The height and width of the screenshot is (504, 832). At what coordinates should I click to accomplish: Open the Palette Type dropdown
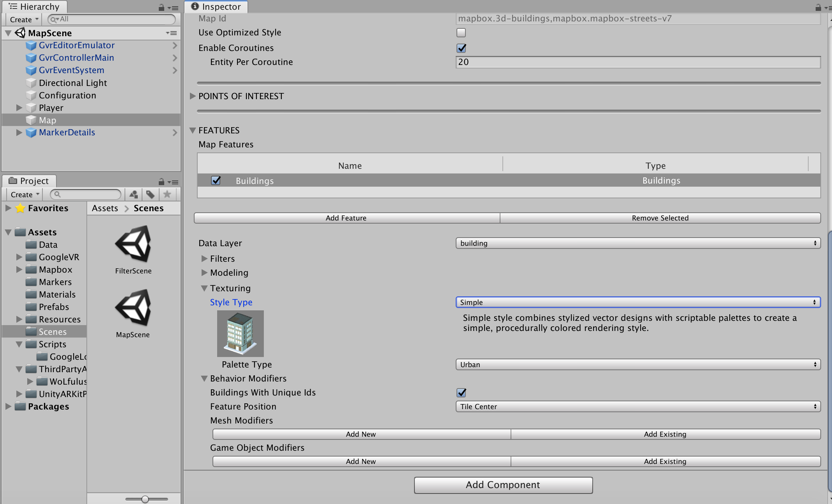(638, 364)
